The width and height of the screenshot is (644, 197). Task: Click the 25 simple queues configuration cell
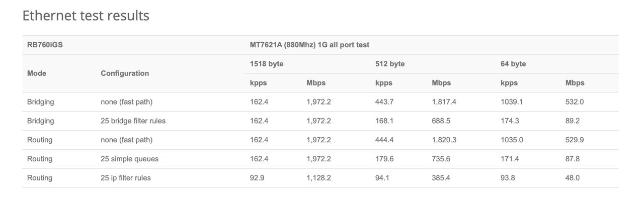click(x=130, y=159)
